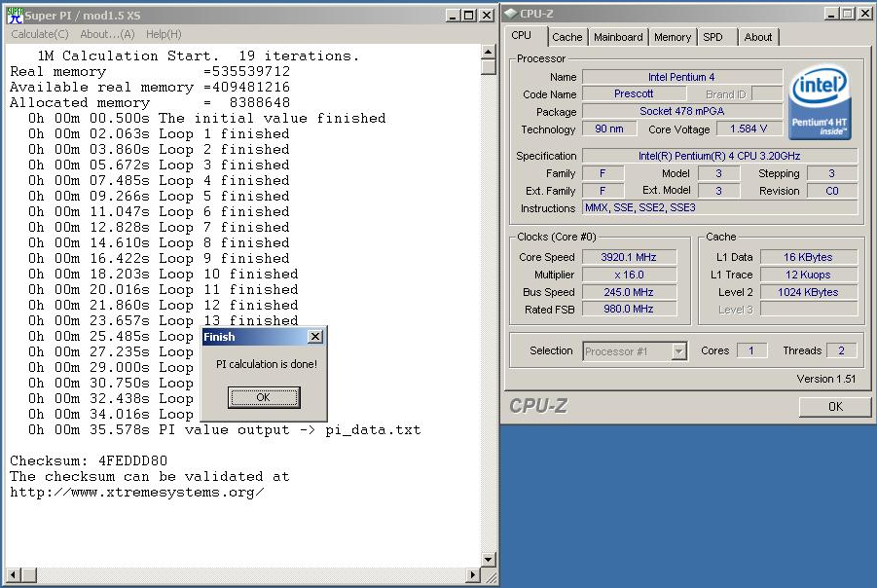Viewport: 877px width, 588px height.
Task: Click the Threads value '2'
Action: (x=841, y=350)
